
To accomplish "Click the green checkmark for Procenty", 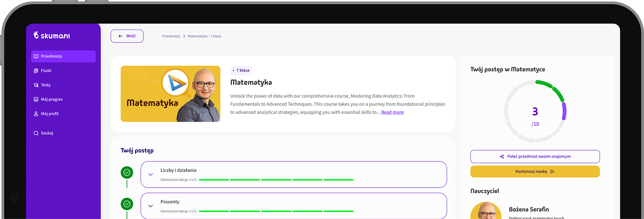I will tap(127, 204).
